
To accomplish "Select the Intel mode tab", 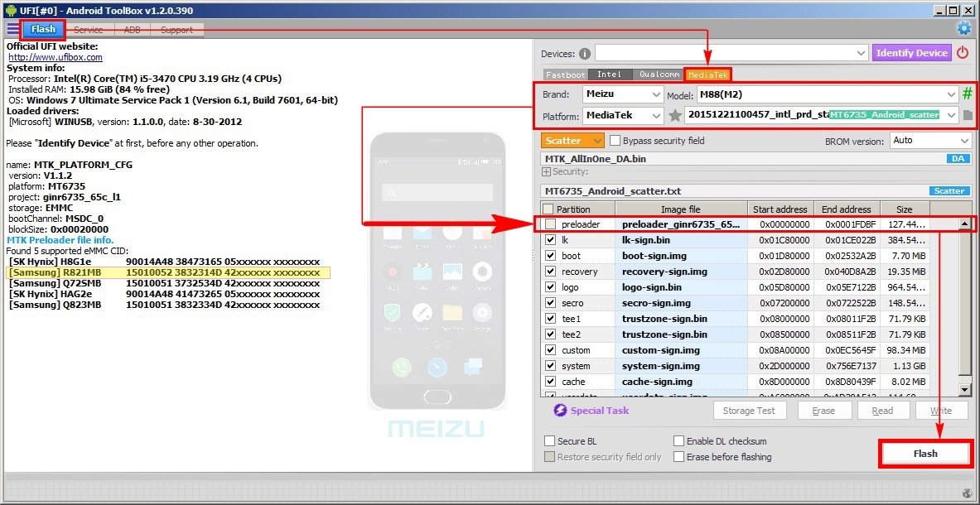I will coord(610,75).
